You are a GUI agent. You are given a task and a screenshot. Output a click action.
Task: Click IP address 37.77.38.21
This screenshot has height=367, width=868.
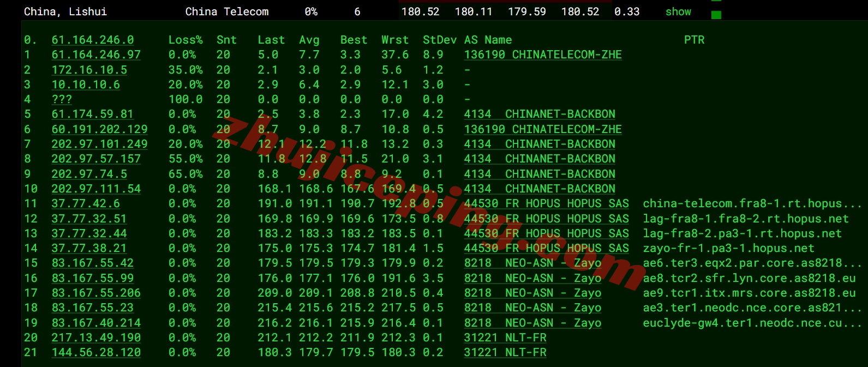(x=89, y=249)
